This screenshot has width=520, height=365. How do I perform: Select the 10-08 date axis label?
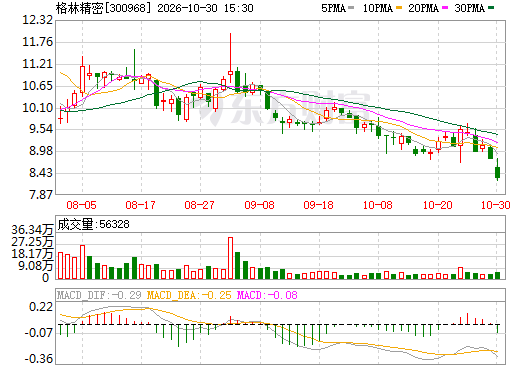(x=378, y=205)
